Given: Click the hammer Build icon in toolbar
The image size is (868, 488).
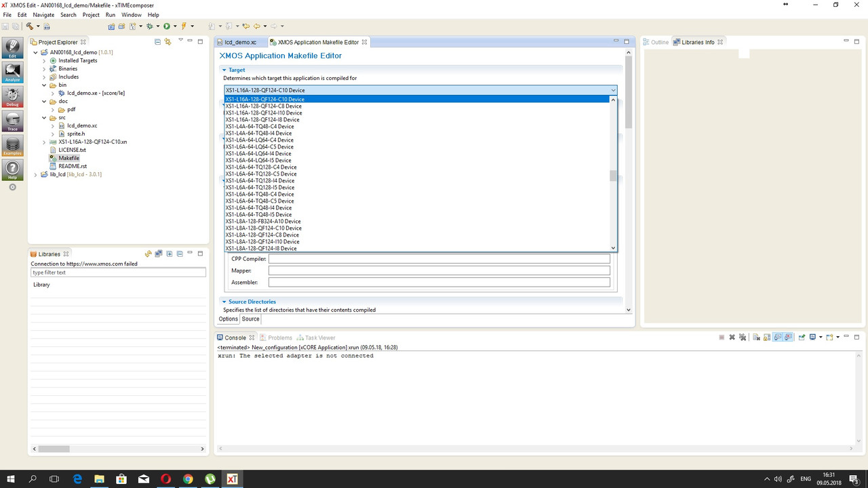Looking at the screenshot, I should point(30,26).
